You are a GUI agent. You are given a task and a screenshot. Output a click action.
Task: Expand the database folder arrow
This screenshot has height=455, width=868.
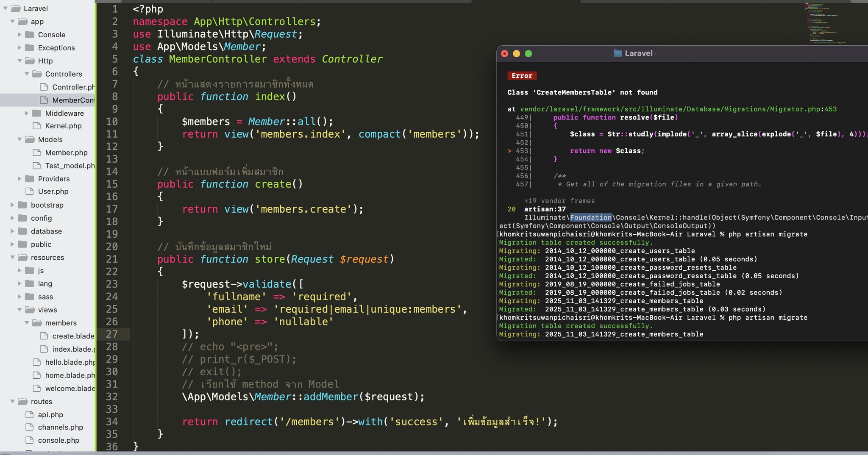(x=12, y=231)
